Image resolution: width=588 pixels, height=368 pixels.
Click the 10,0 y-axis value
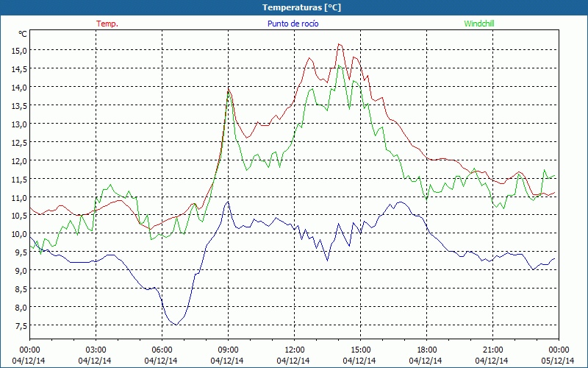coord(19,233)
